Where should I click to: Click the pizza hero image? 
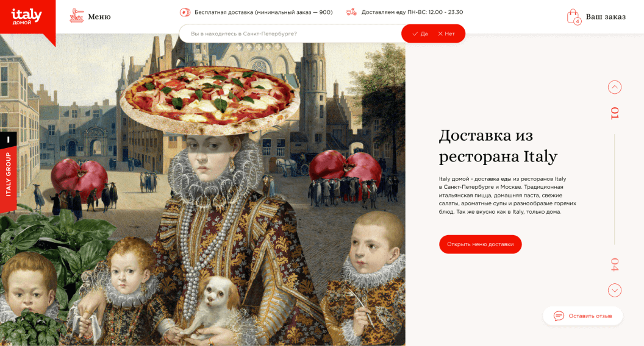[x=210, y=99]
